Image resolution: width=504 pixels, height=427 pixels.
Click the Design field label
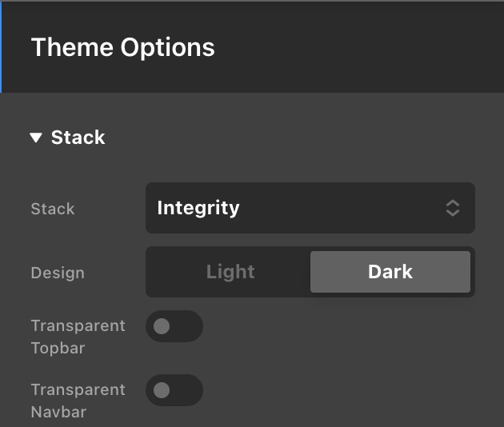(58, 273)
